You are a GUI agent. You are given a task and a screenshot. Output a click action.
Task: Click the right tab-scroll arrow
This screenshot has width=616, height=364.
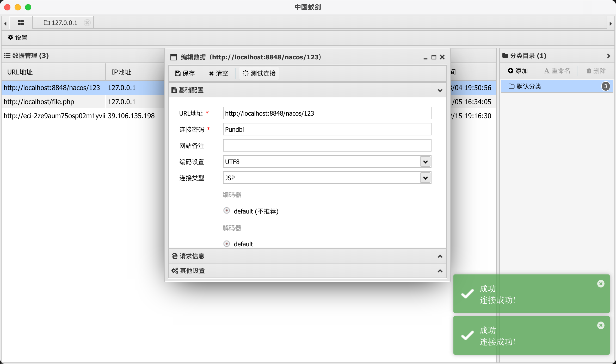[611, 23]
